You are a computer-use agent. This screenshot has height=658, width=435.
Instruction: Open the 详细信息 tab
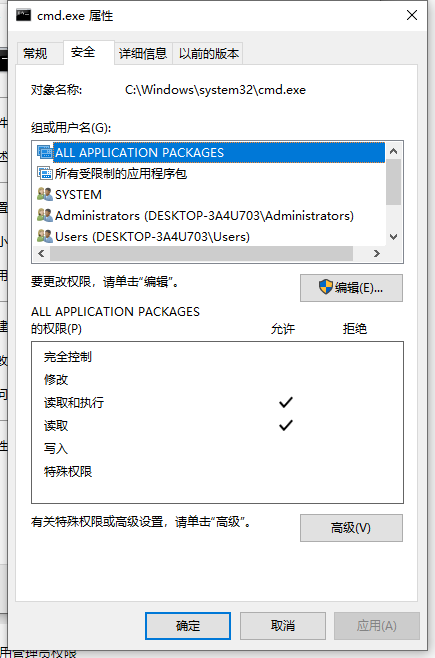coord(143,53)
